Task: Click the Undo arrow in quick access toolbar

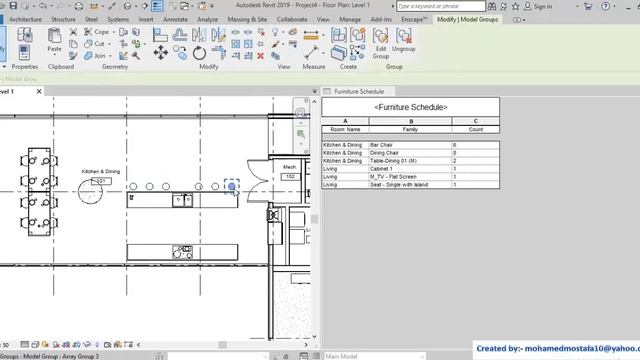Action: 42,6
